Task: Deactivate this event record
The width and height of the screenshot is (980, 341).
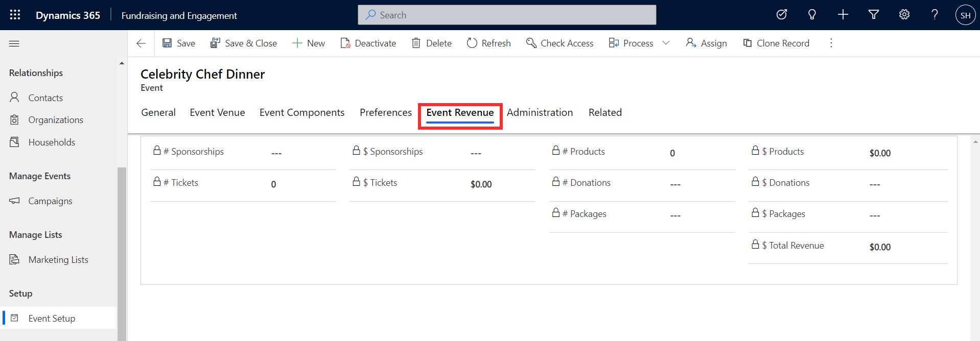Action: pyautogui.click(x=368, y=43)
